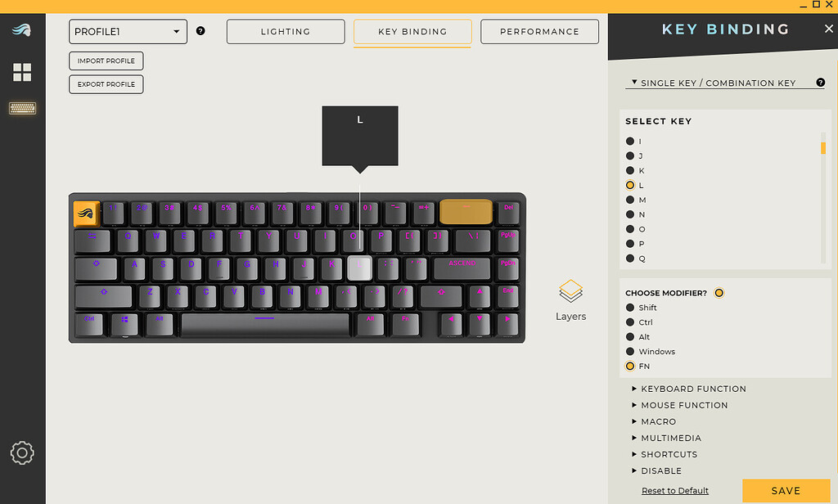Click the Select Key list scrollbar
The width and height of the screenshot is (838, 504).
(823, 198)
